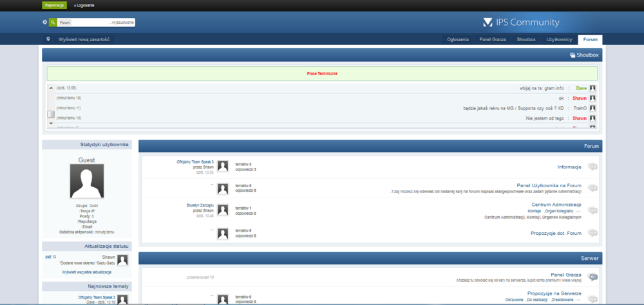Click the Guest profile avatar image
This screenshot has height=305, width=644.
86,181
